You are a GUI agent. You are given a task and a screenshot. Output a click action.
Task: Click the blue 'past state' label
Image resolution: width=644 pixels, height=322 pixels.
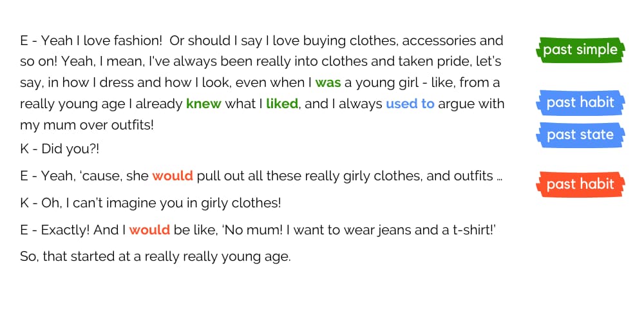pos(580,135)
